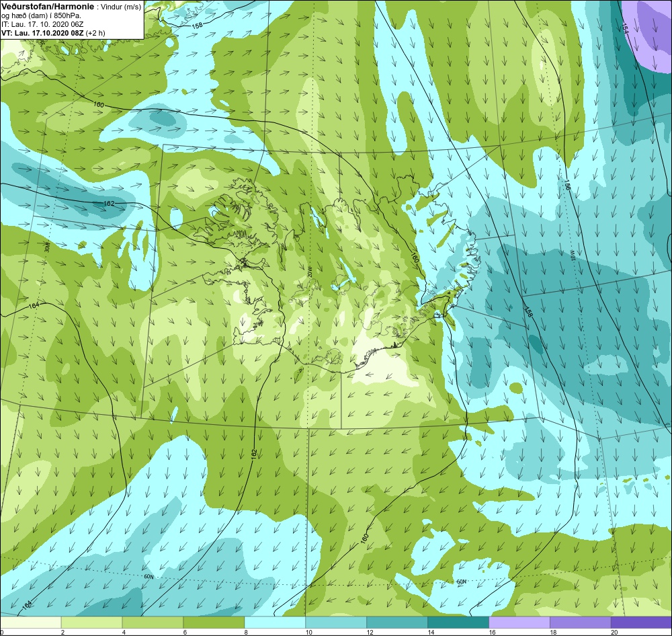The height and width of the screenshot is (636, 672).
Task: Click the '60N' latitude label near 30W meridian
Action: point(149,577)
